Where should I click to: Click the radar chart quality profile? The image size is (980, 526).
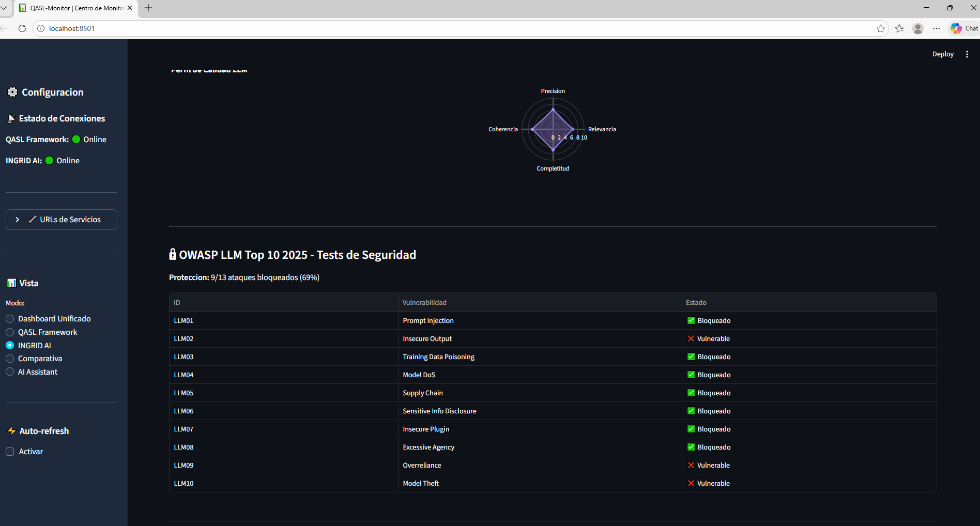(x=553, y=129)
